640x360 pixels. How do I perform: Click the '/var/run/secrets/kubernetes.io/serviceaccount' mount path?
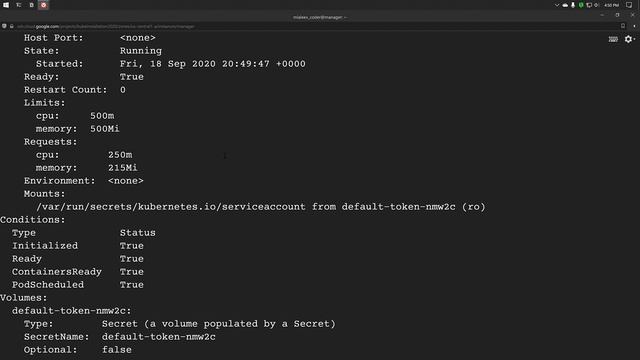pyautogui.click(x=171, y=207)
